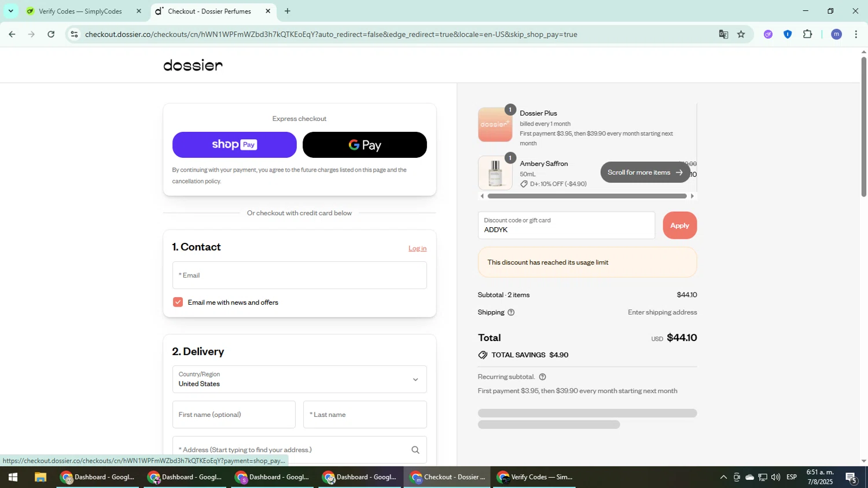Open the network icon in system tray

point(763,477)
